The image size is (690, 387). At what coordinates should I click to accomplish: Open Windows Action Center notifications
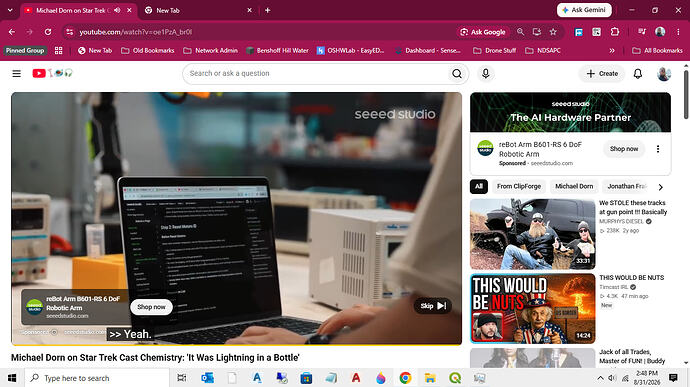[673, 378]
